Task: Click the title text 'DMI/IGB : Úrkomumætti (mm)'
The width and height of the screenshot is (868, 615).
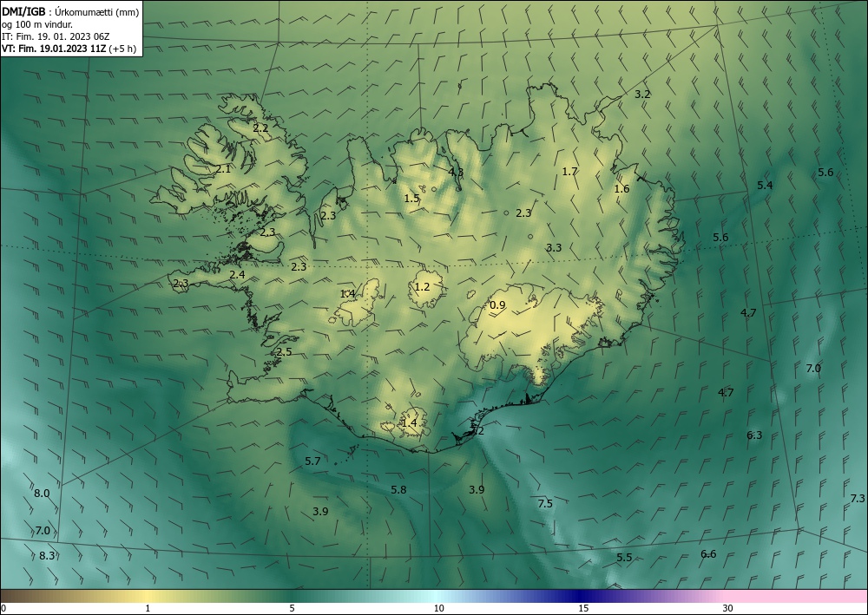Action: click(70, 11)
